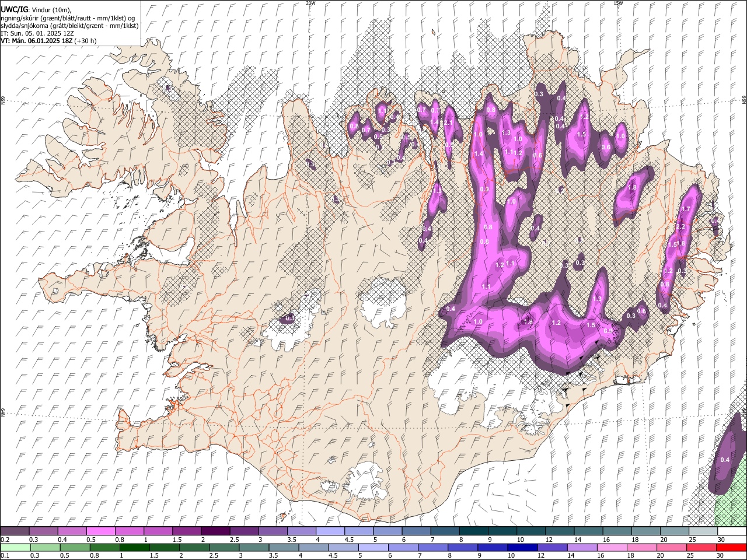Screen dimensions: 747x560
Task: Click the upper-row legend swatch starting at 14
Action: pyautogui.click(x=588, y=531)
